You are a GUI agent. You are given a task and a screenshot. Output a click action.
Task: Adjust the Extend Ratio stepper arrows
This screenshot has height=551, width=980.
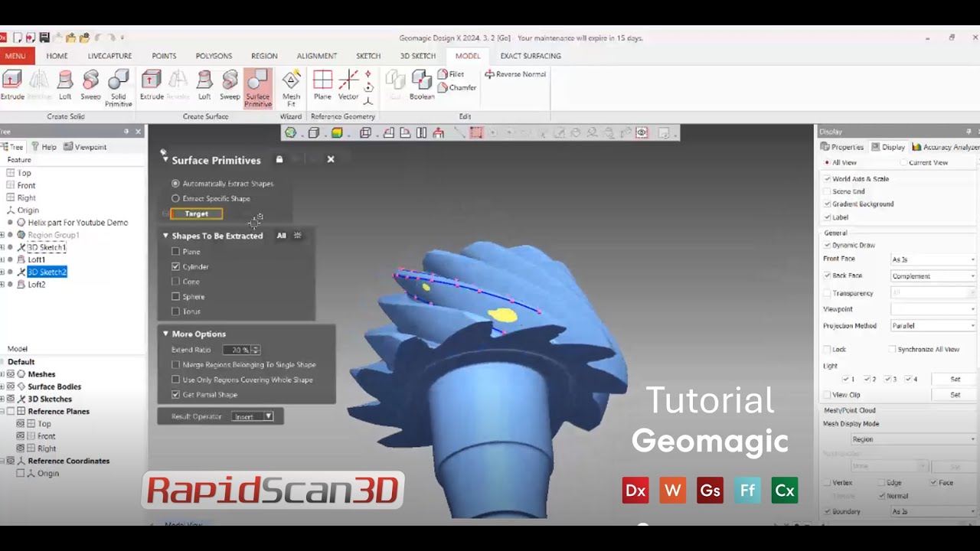[256, 350]
